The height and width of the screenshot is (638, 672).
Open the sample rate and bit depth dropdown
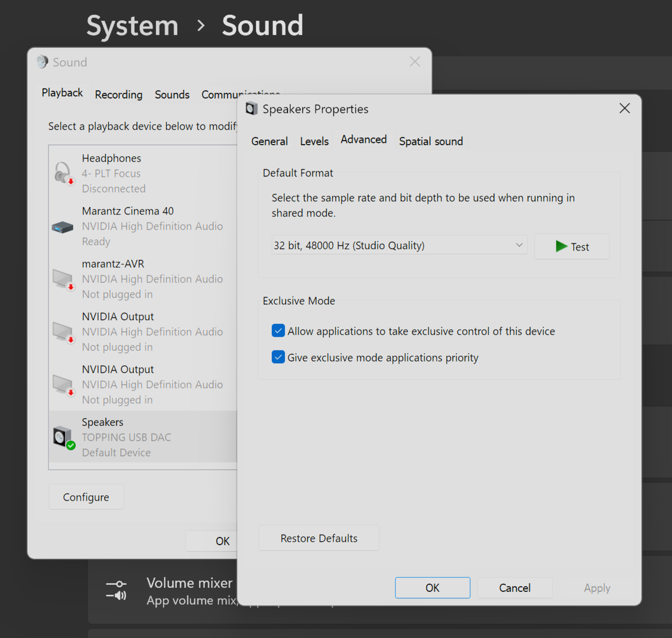[399, 246]
